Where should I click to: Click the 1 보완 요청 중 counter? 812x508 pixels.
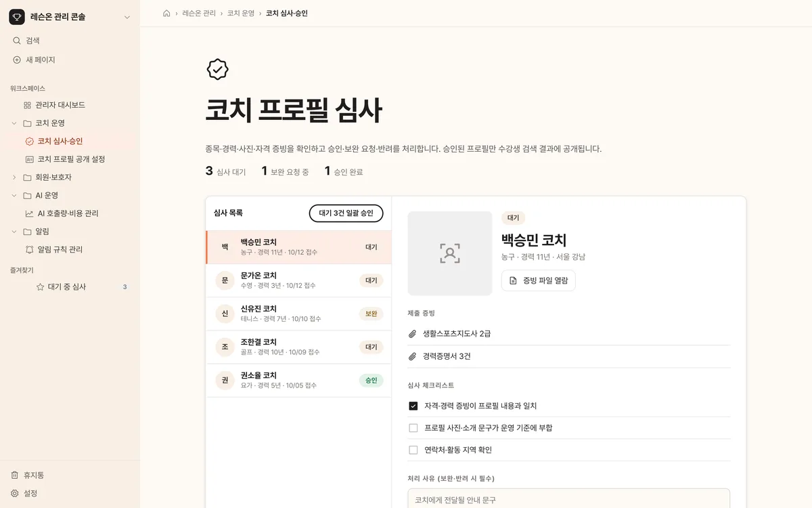click(x=286, y=171)
